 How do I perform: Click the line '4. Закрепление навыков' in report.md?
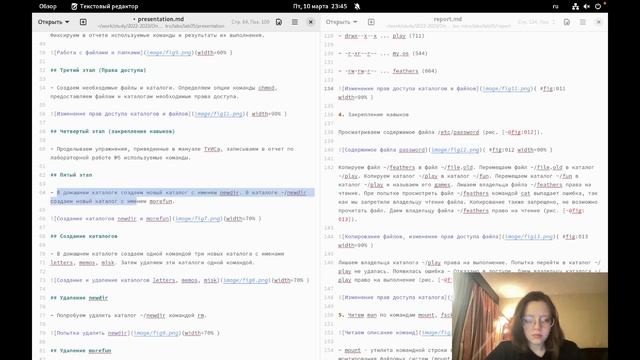(x=373, y=115)
